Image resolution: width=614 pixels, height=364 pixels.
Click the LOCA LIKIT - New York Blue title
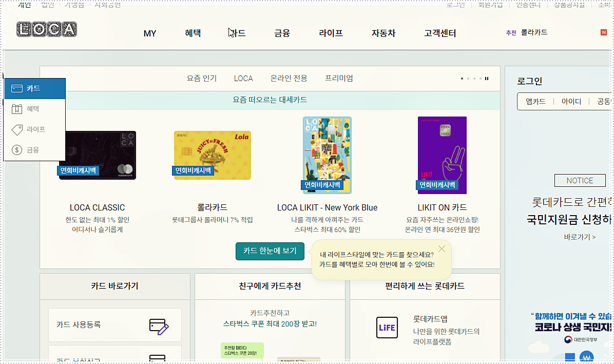pyautogui.click(x=328, y=207)
